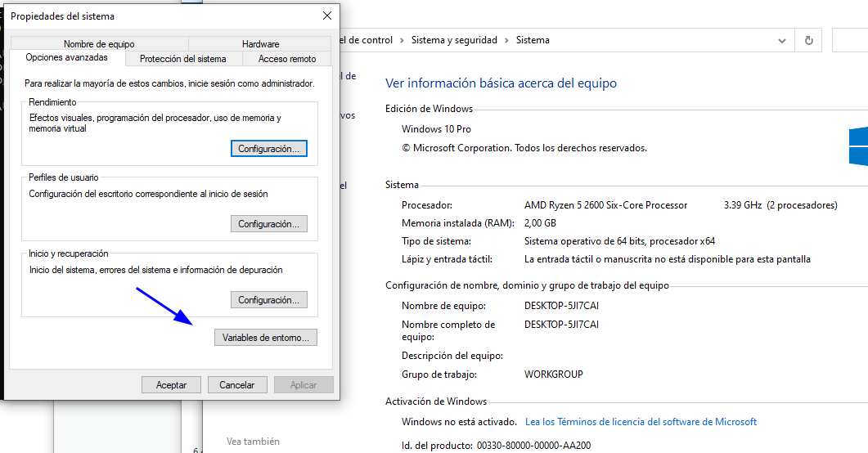868x453 pixels.
Task: Select the Windows 10 Pro edition text
Action: (436, 129)
